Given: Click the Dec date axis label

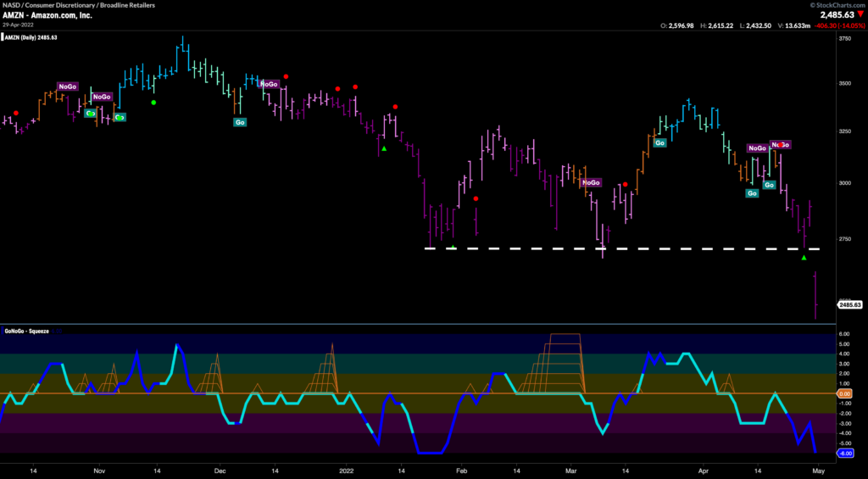Looking at the screenshot, I should tap(220, 471).
